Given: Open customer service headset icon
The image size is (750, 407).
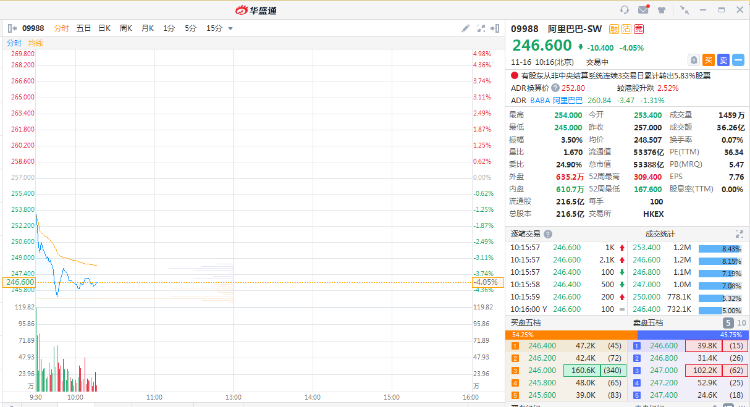Looking at the screenshot, I should 624,10.
